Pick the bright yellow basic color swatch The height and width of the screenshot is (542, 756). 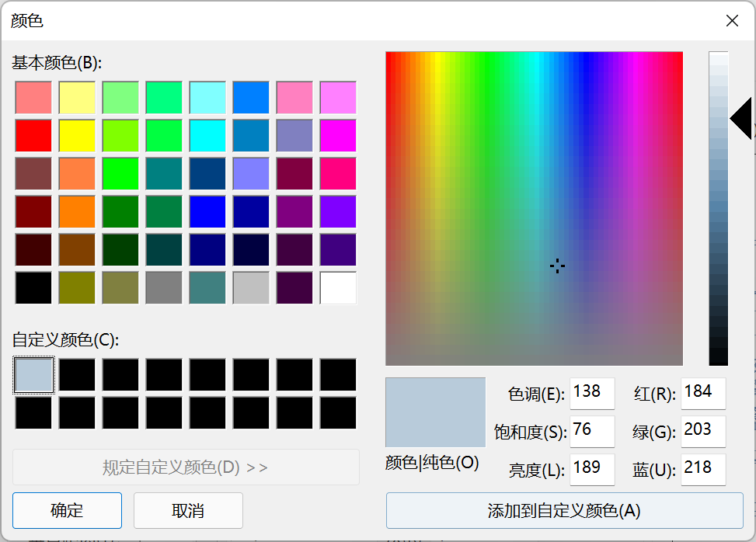pos(77,136)
